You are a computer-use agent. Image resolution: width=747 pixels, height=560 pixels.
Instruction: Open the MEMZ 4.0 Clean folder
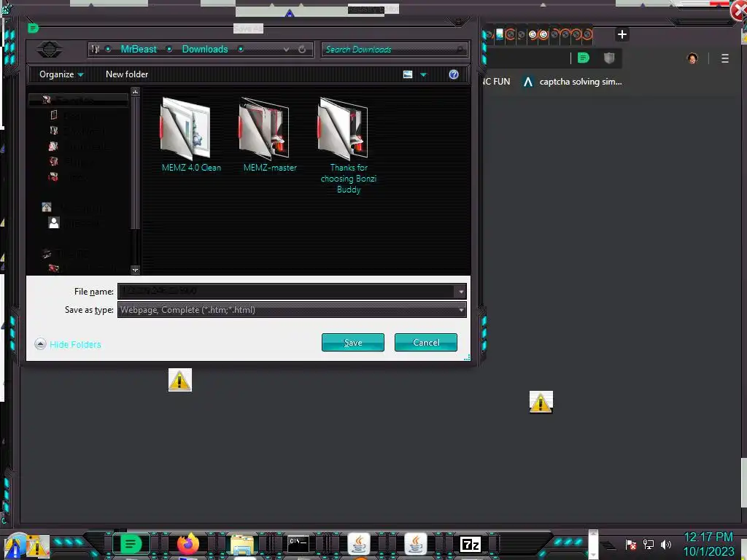(x=190, y=135)
